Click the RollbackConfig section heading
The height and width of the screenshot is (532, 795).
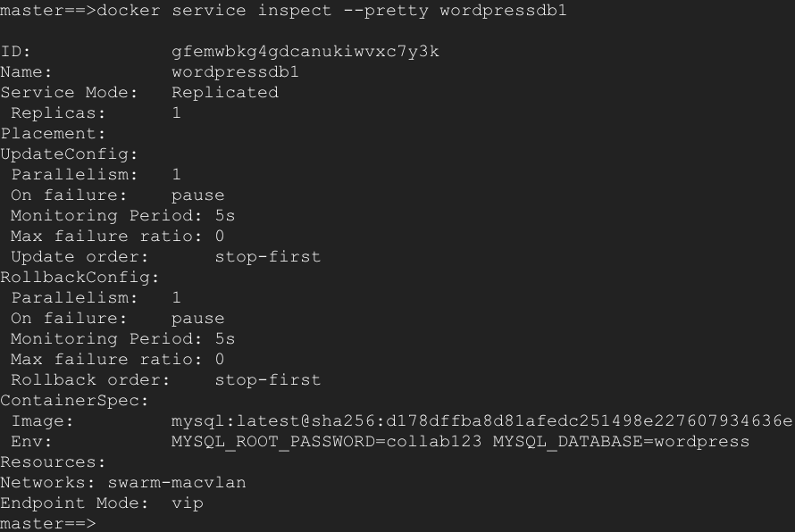pos(79,277)
